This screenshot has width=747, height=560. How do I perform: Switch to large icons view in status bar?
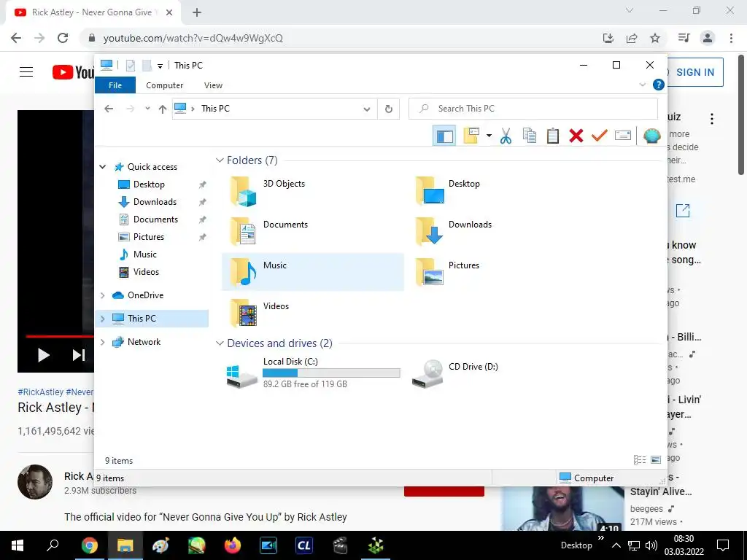tap(656, 459)
